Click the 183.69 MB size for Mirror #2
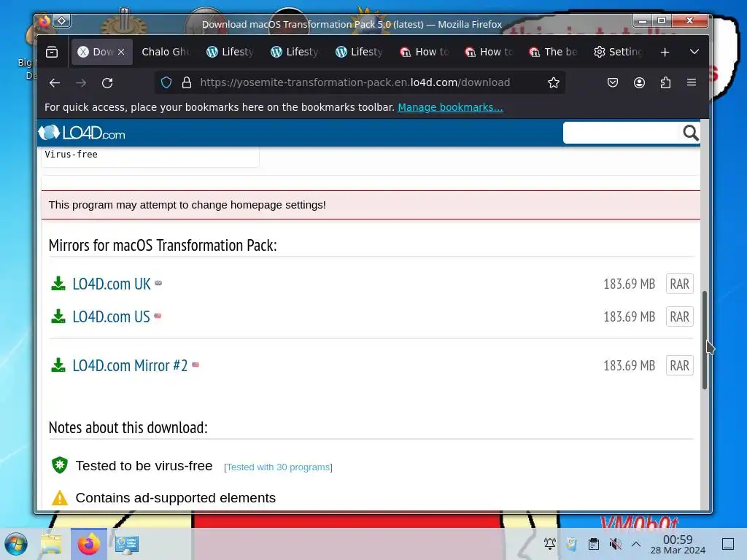Viewport: 747px width, 560px height. click(629, 366)
